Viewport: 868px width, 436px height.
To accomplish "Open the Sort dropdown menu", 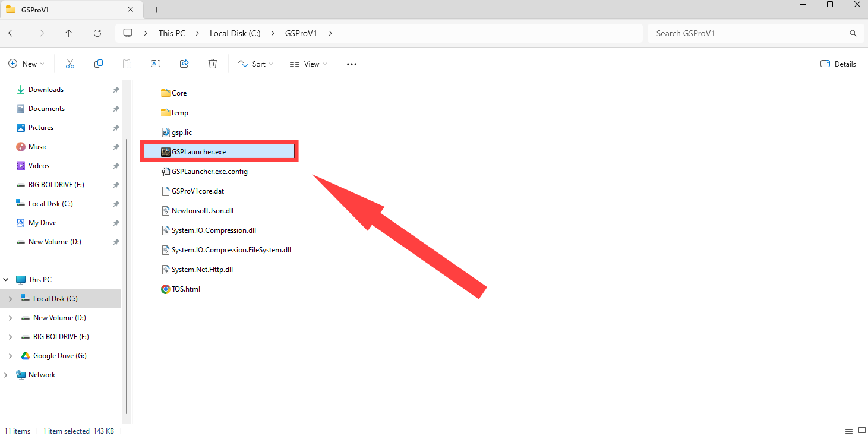I will (x=255, y=64).
